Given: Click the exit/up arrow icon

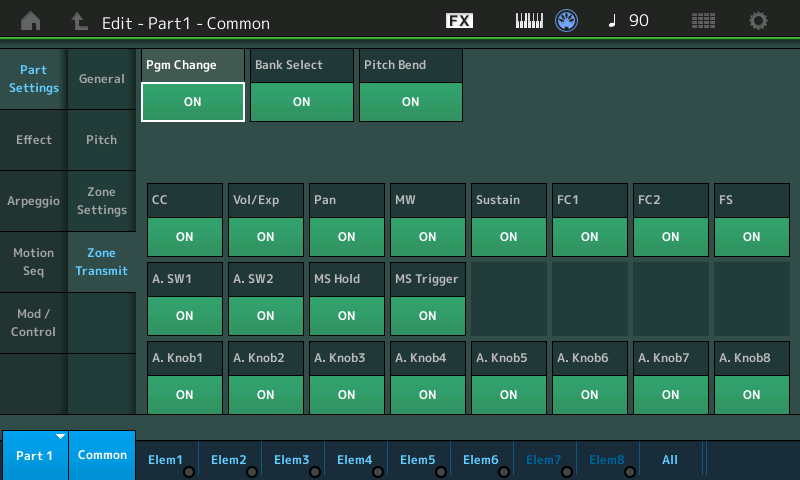Looking at the screenshot, I should (80, 21).
